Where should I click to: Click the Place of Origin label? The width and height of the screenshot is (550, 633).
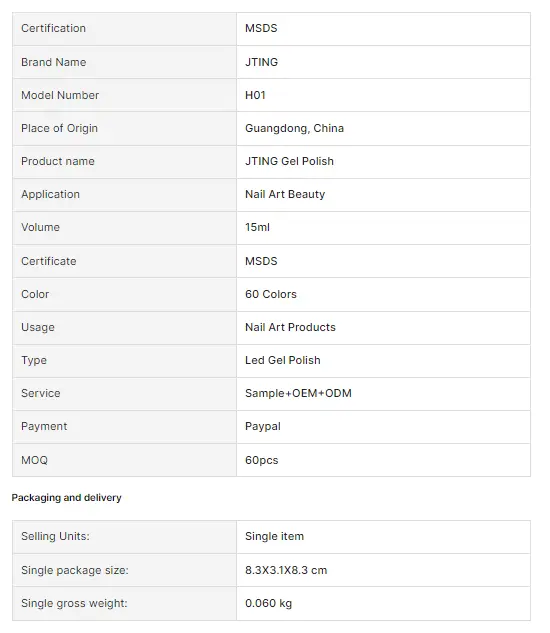59,128
